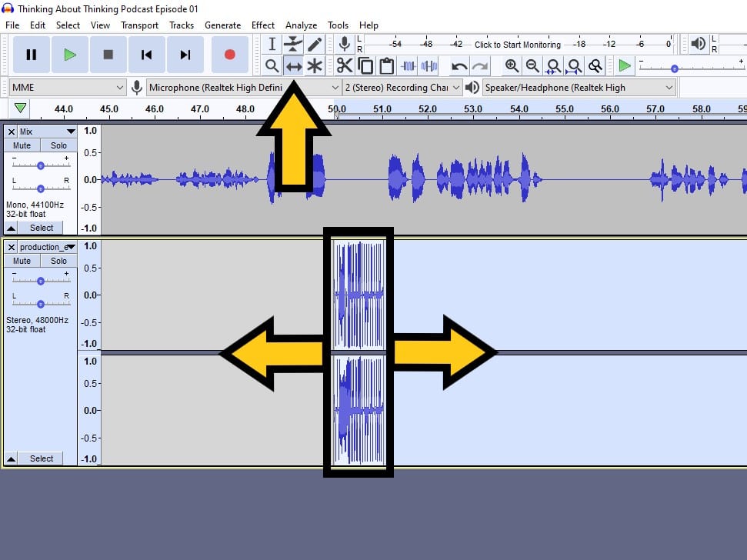This screenshot has width=747, height=560.
Task: Click the Zoom Toggle icon
Action: (x=595, y=65)
